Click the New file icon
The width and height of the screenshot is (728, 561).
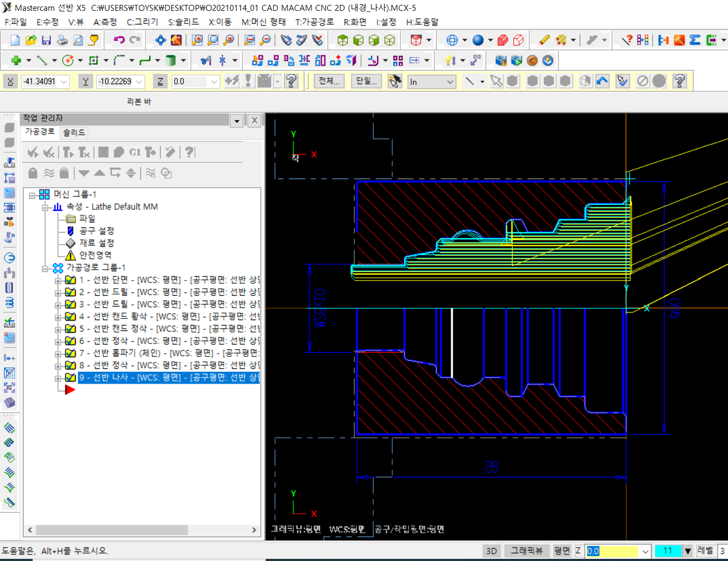[x=15, y=40]
